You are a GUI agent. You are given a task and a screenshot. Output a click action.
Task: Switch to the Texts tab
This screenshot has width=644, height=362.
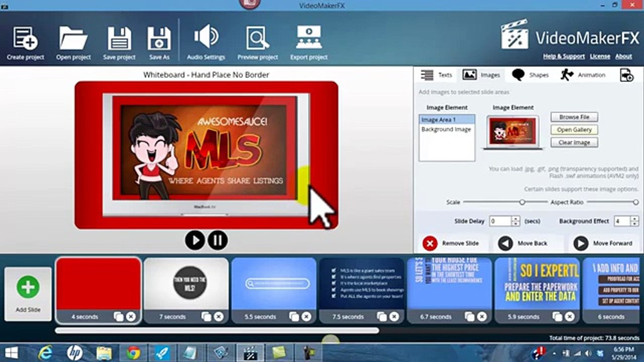(x=437, y=75)
